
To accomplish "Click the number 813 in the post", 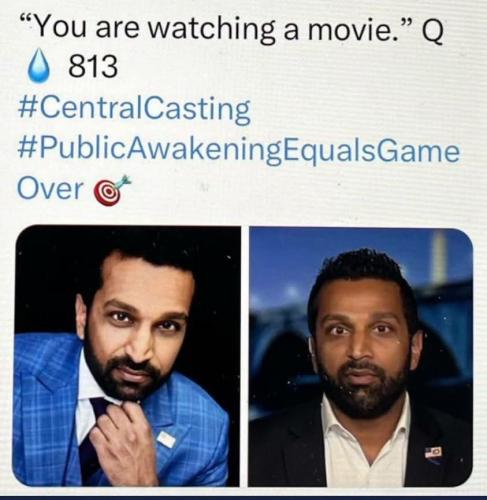I will [93, 66].
